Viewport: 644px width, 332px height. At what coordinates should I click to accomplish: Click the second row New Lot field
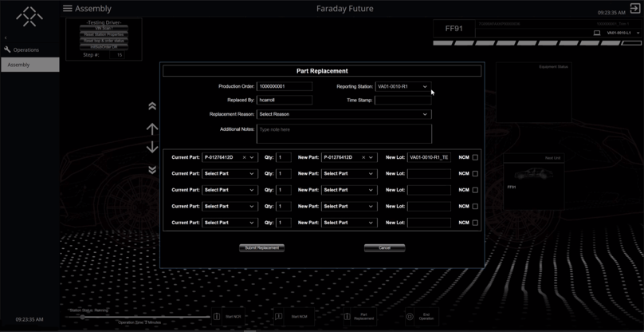[429, 174]
